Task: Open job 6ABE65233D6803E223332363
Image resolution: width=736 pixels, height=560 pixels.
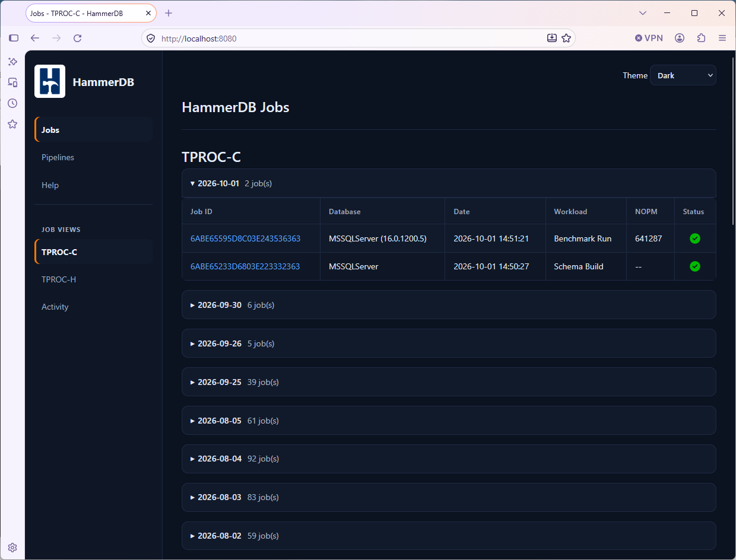Action: point(245,266)
